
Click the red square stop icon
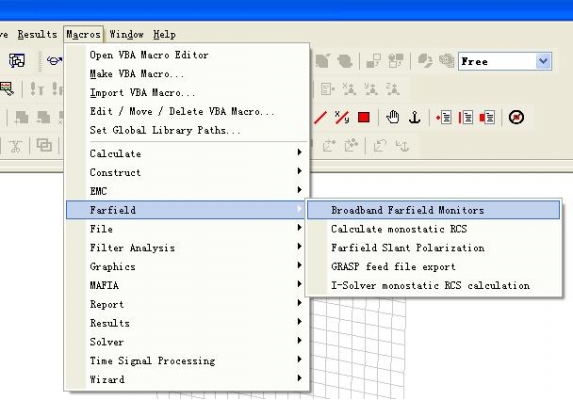point(364,118)
